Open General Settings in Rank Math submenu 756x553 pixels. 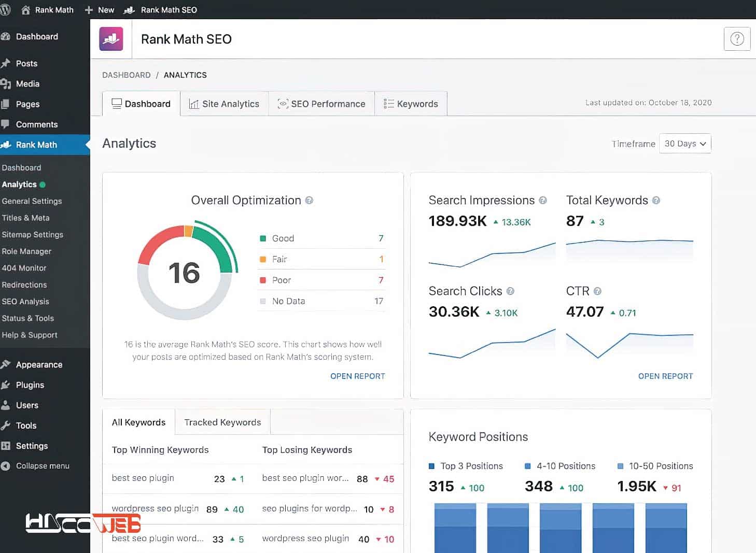click(x=32, y=201)
